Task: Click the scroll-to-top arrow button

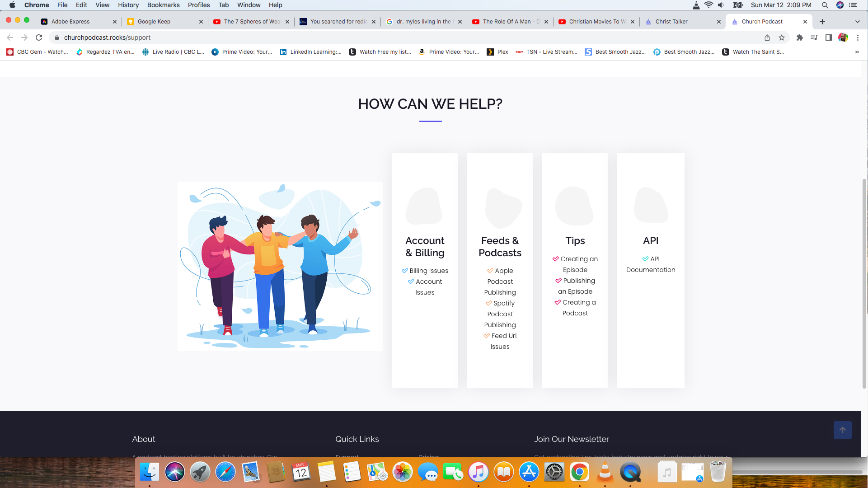Action: pyautogui.click(x=842, y=430)
